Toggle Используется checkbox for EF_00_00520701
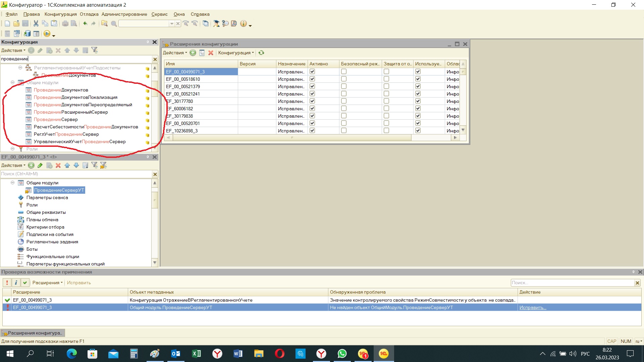 [x=418, y=123]
